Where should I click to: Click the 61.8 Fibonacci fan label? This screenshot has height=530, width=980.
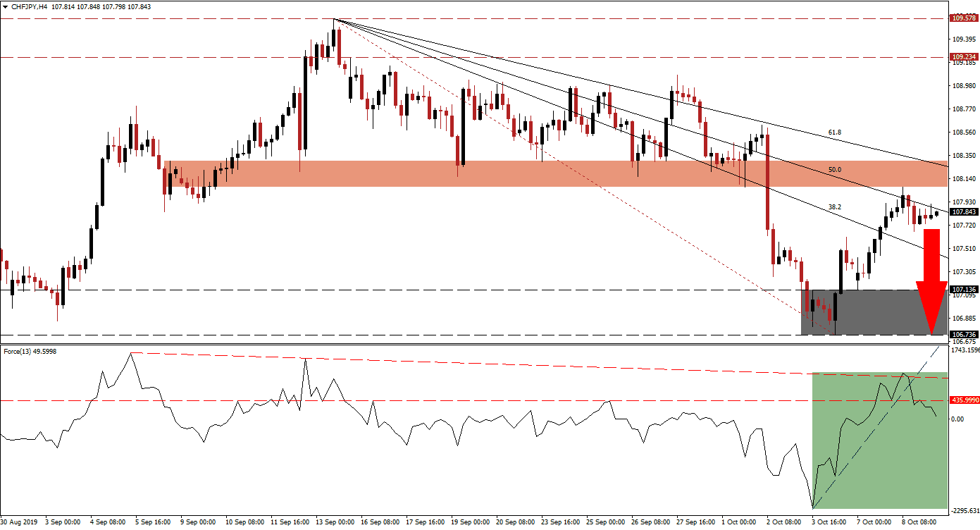pos(833,132)
